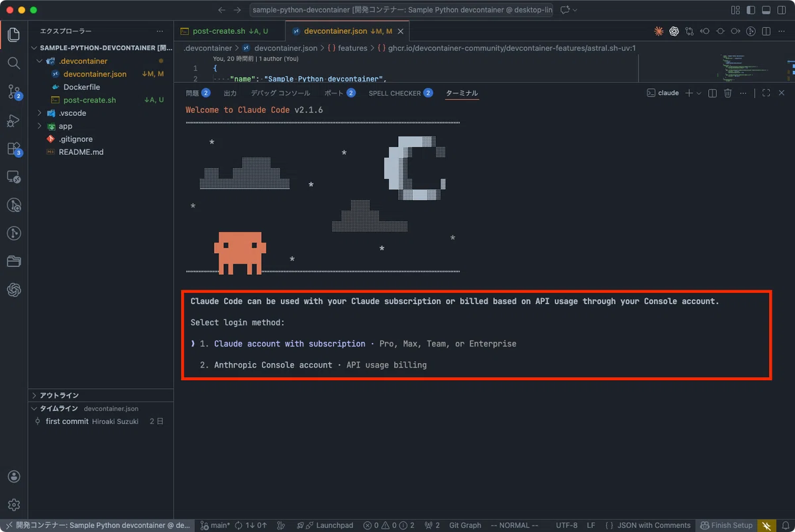
Task: Open the Manage gear in activity bar
Action: [x=14, y=505]
